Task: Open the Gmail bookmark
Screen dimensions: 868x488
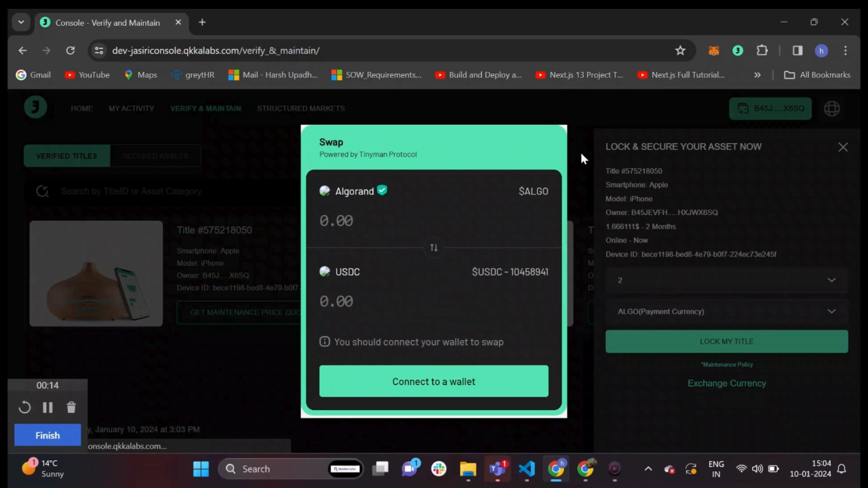Action: (33, 75)
